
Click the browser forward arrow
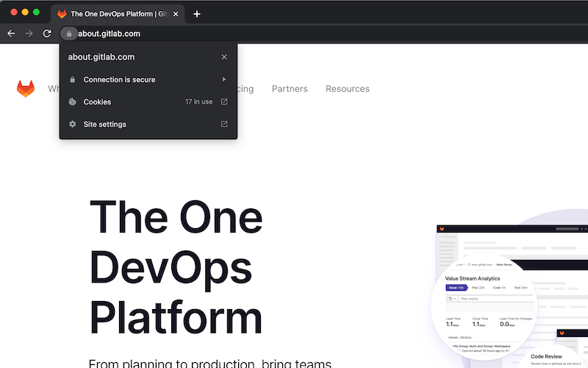29,33
